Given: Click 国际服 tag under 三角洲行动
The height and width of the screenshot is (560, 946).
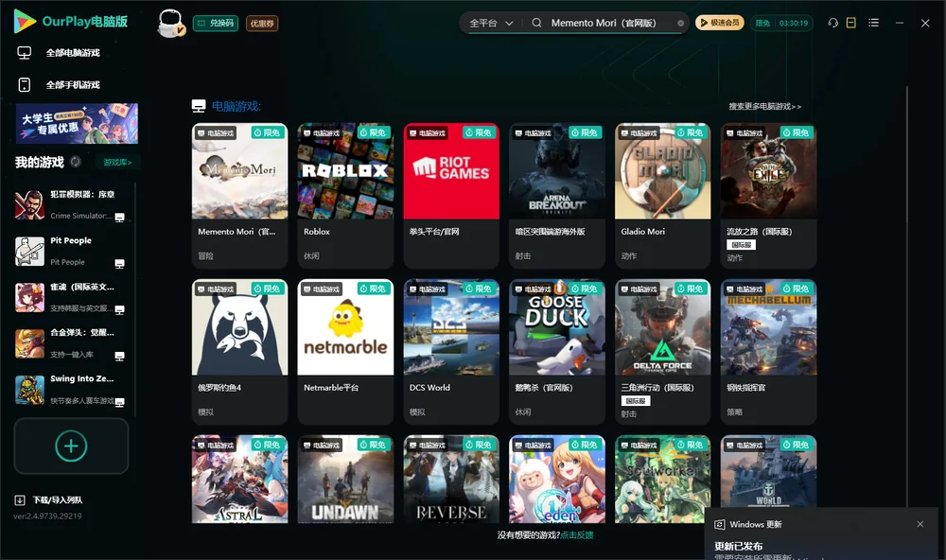Looking at the screenshot, I should click(636, 401).
